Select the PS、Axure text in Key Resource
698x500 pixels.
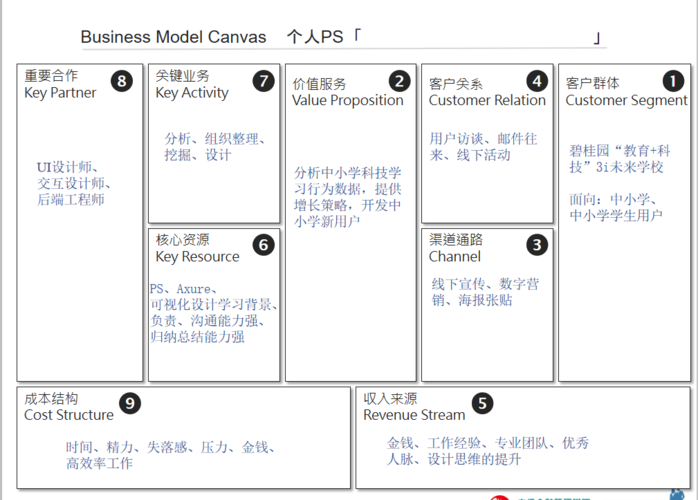click(181, 289)
